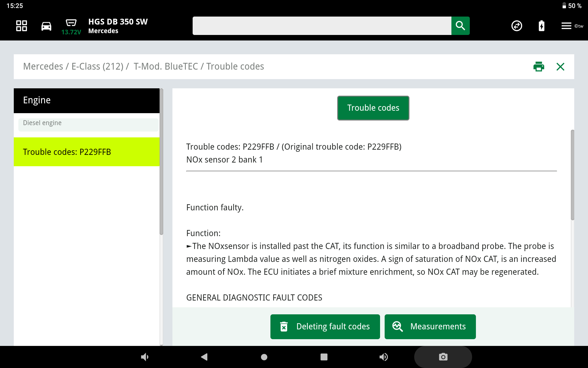The image size is (588, 368).
Task: Close the trouble codes view with the X
Action: coord(560,67)
